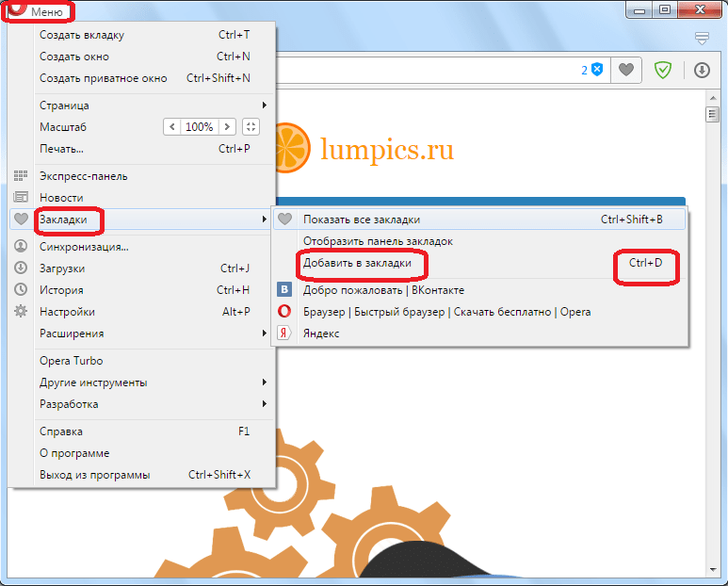This screenshot has width=728, height=586.
Task: Toggle fullscreen icon next to zoom
Action: [251, 127]
